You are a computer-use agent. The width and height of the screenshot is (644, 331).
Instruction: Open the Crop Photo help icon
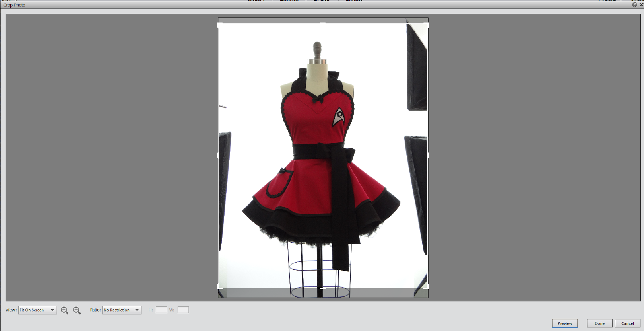pyautogui.click(x=634, y=5)
